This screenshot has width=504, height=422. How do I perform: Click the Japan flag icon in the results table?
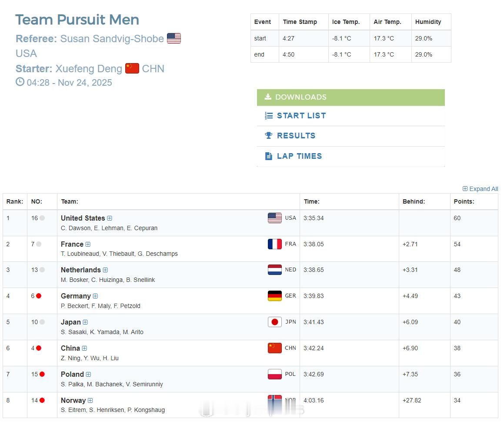(x=275, y=322)
